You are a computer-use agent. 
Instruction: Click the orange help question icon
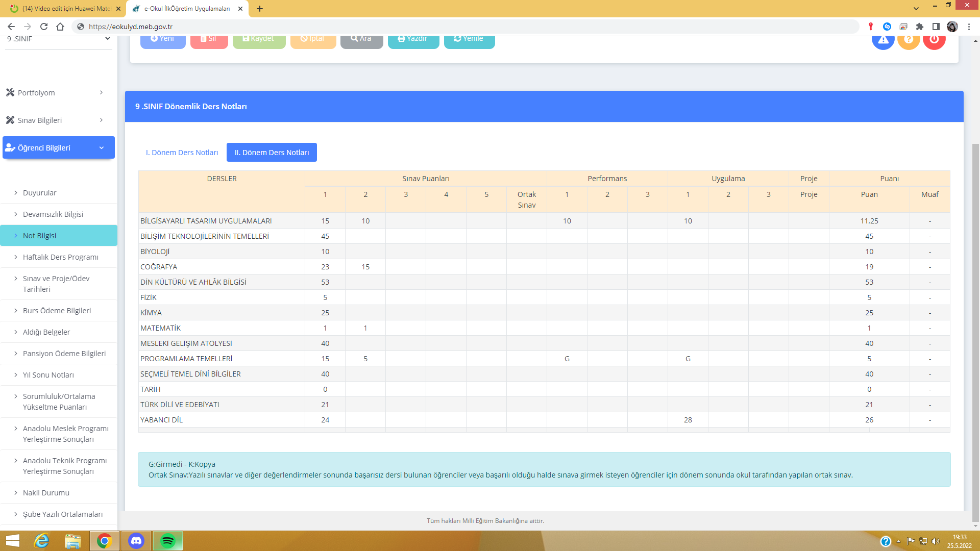[909, 40]
